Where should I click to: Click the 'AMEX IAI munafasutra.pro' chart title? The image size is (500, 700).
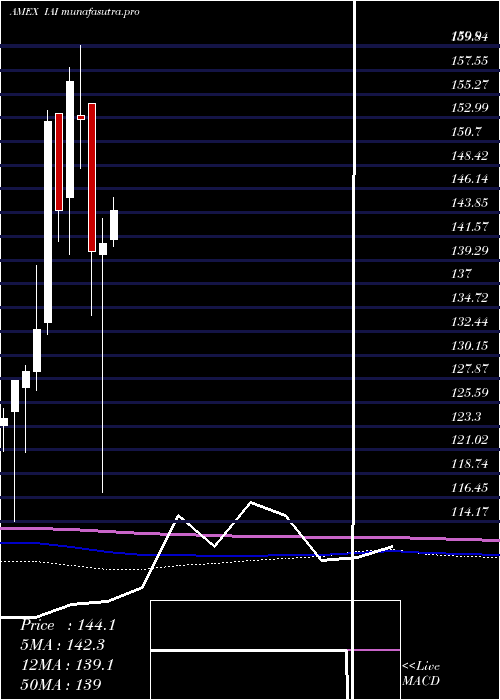(75, 12)
